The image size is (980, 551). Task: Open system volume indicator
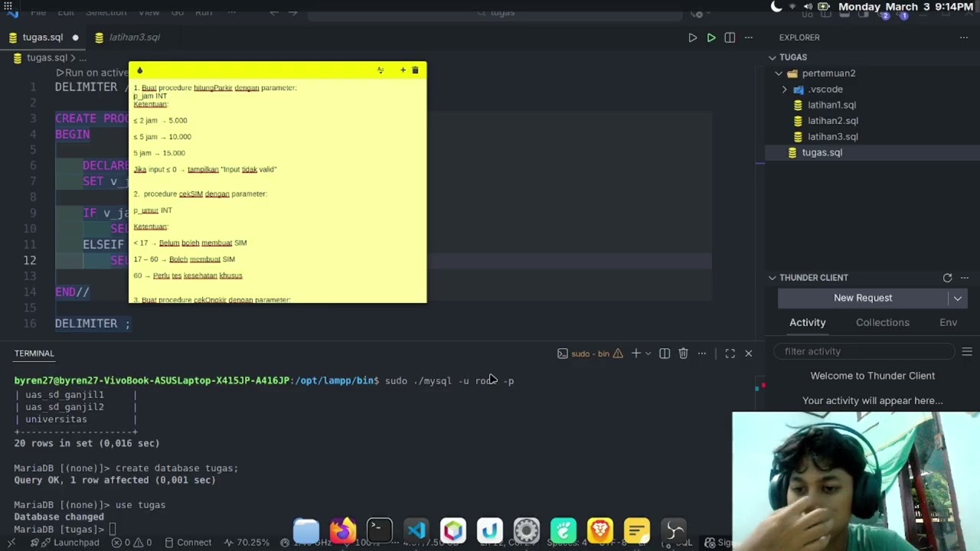[807, 7]
